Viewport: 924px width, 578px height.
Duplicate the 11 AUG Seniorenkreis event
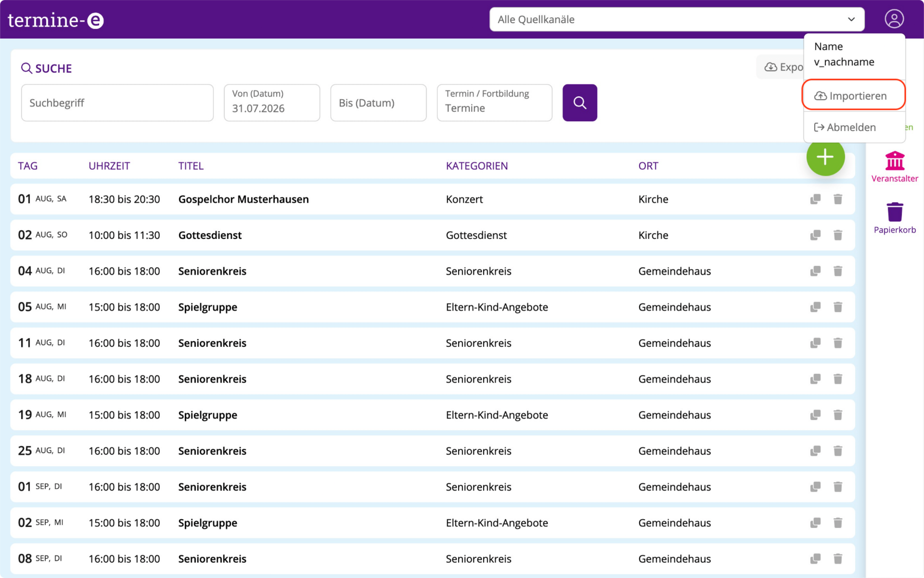(x=815, y=343)
